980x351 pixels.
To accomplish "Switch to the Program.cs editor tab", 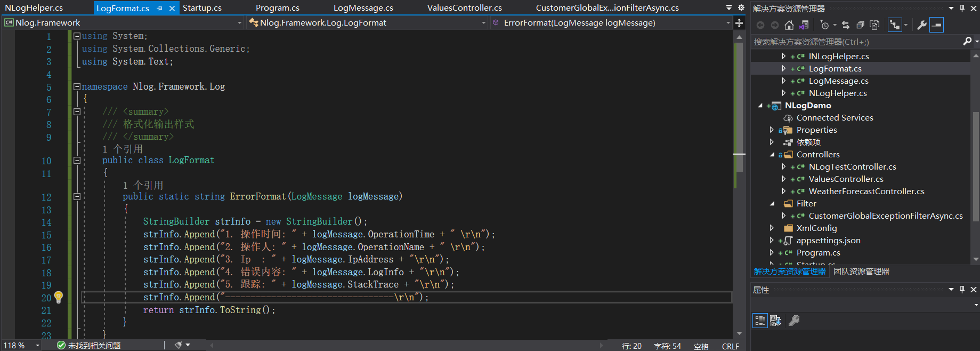I will coord(277,8).
